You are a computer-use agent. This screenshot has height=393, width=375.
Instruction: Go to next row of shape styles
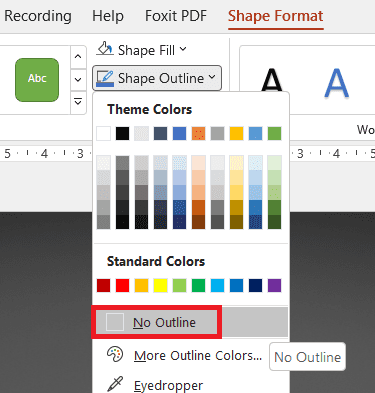point(78,79)
